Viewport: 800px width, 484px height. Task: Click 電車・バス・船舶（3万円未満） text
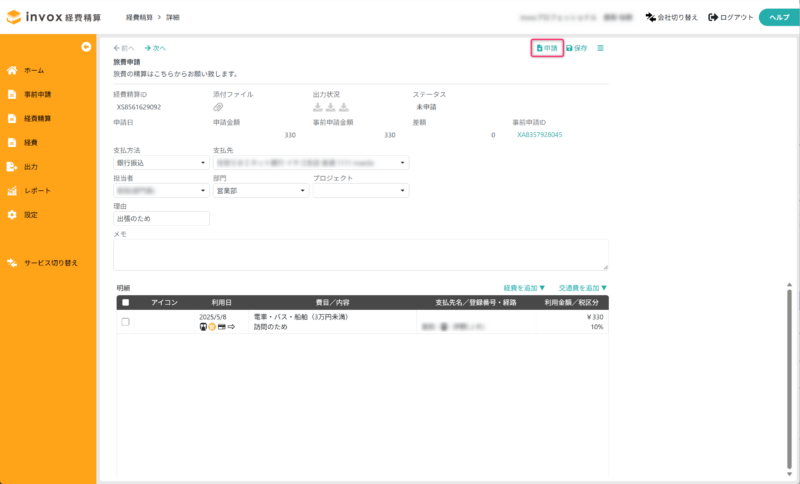tap(302, 317)
